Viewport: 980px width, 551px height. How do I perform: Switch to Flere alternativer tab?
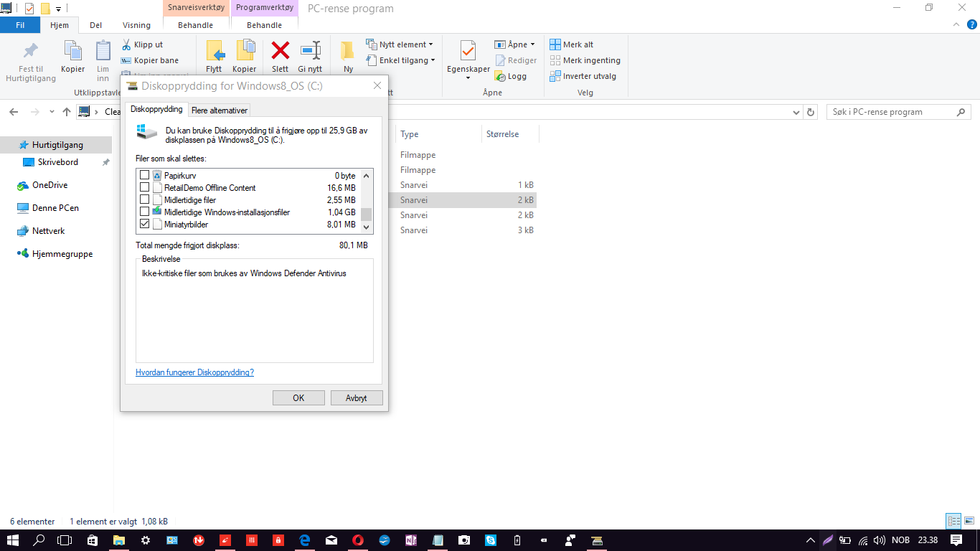[x=220, y=110]
